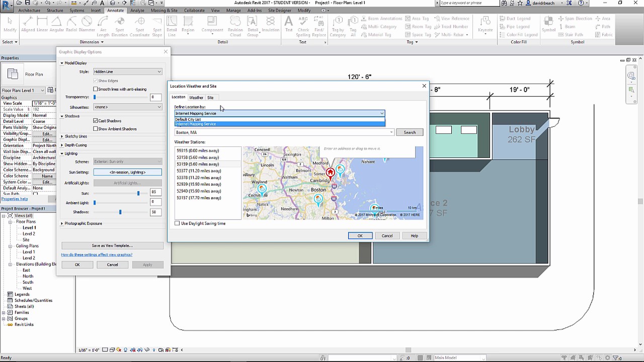
Task: Select weather station 53158 (5.60 miles away)
Action: (198, 157)
